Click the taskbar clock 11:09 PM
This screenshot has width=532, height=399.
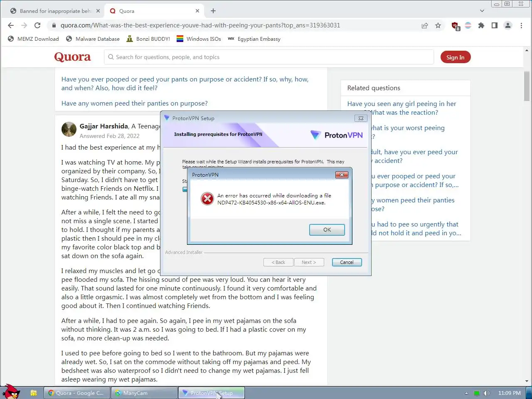[510, 393]
